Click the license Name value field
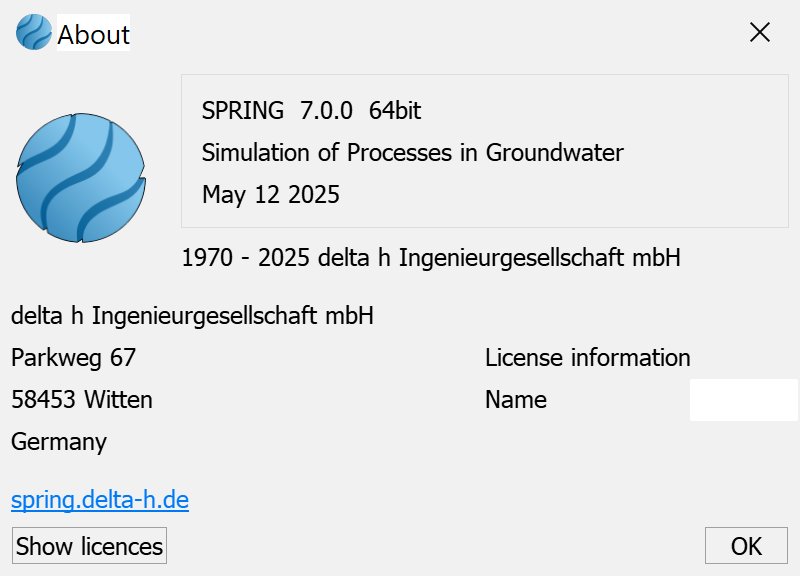The image size is (800, 576). (743, 399)
